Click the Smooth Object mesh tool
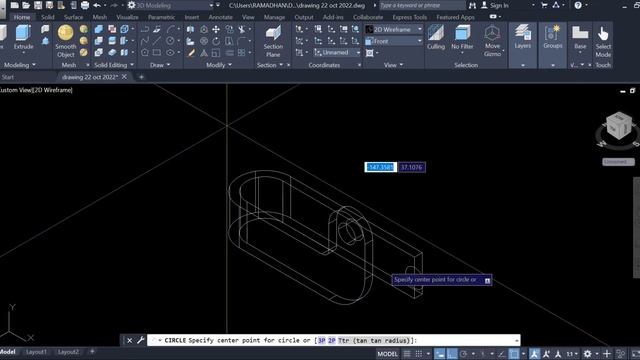This screenshot has width=640, height=360. tap(65, 40)
